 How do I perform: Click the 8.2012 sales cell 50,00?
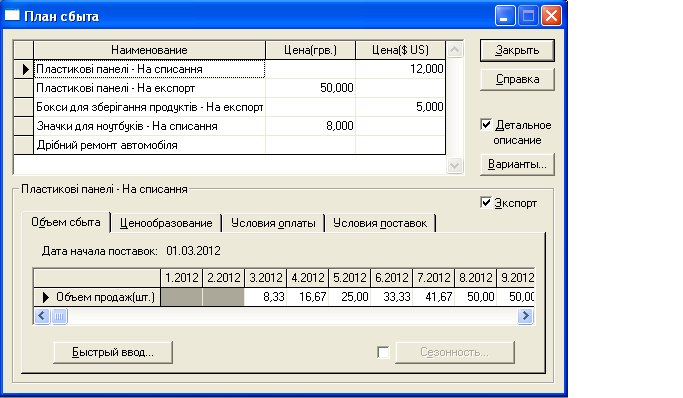pyautogui.click(x=476, y=297)
